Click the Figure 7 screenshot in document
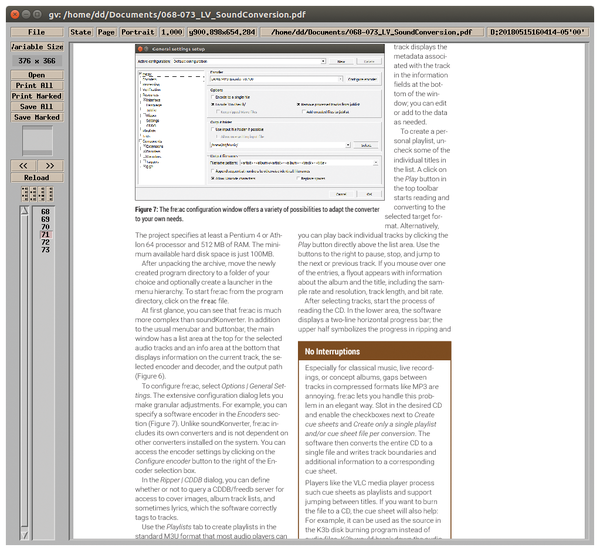 259,122
